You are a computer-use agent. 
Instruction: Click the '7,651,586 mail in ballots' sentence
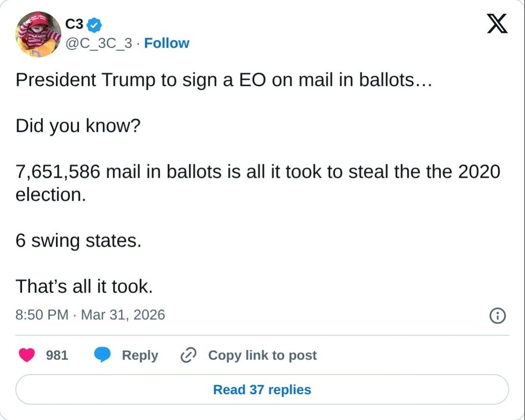point(257,172)
